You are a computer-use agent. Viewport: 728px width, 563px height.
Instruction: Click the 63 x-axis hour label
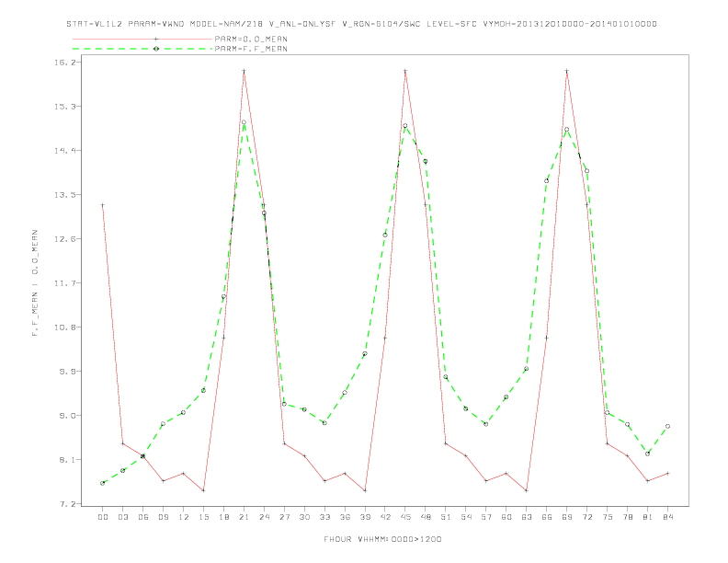tap(527, 517)
